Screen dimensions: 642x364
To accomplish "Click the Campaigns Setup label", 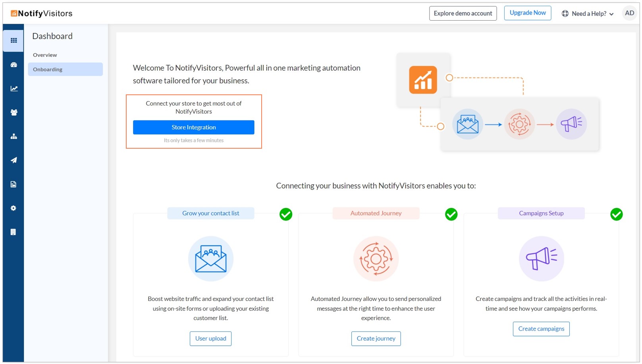I will 541,213.
